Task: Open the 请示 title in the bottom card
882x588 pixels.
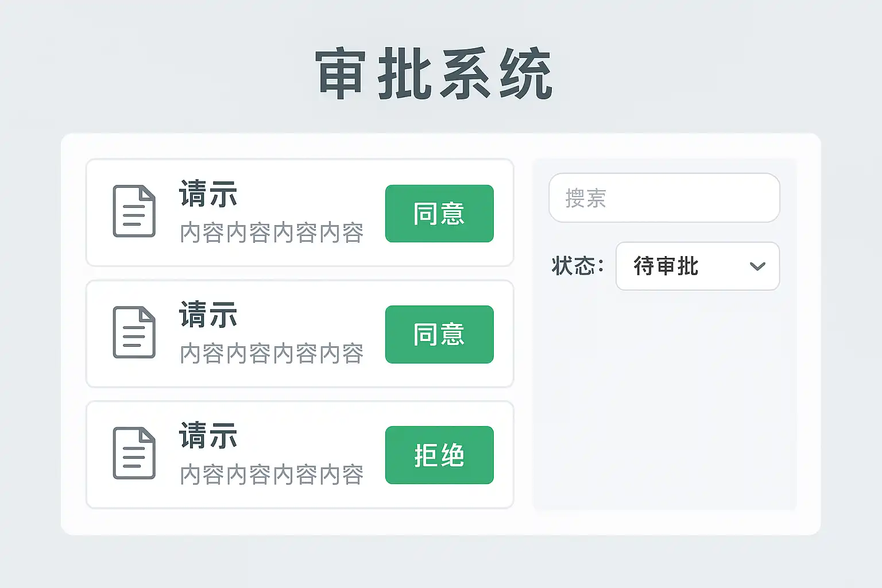Action: point(208,435)
